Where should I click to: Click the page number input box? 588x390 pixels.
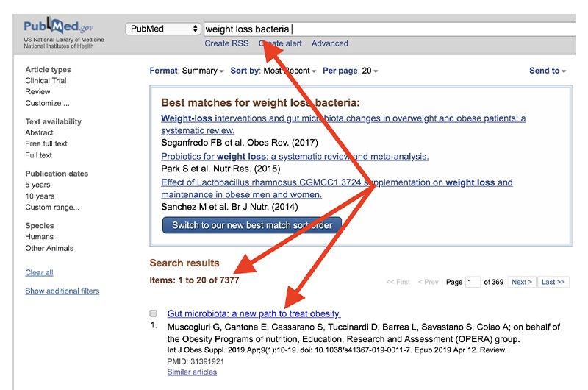[472, 283]
